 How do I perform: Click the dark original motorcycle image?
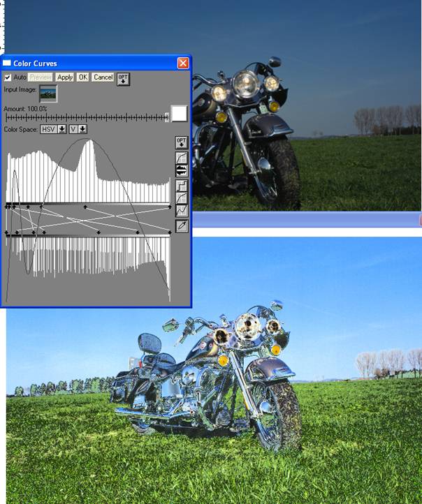307,105
